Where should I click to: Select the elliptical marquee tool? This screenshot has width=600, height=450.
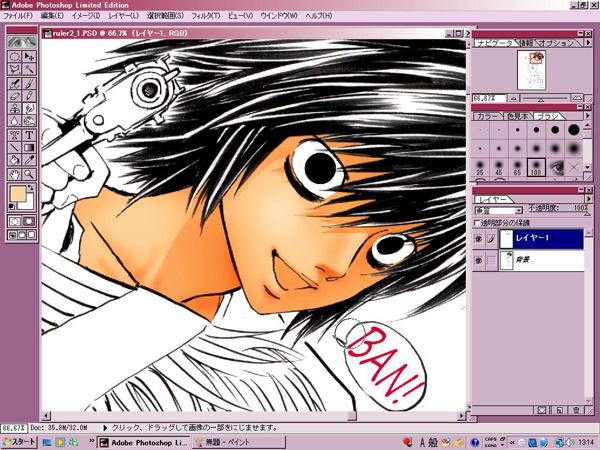tap(15, 57)
